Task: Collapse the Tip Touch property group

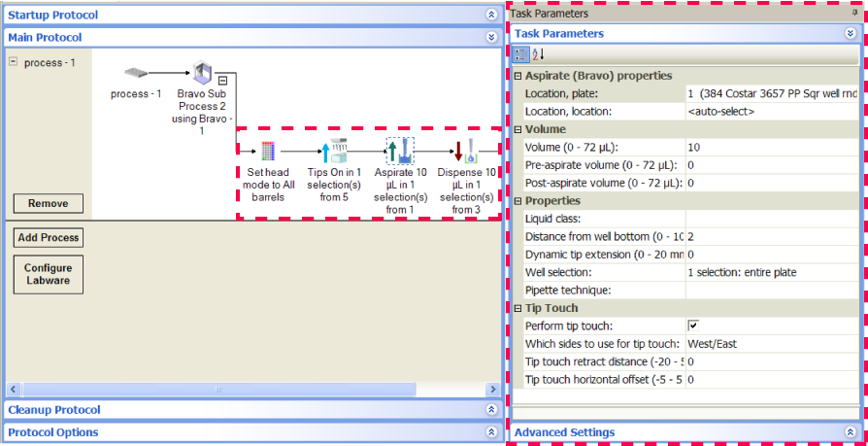Action: click(x=517, y=308)
